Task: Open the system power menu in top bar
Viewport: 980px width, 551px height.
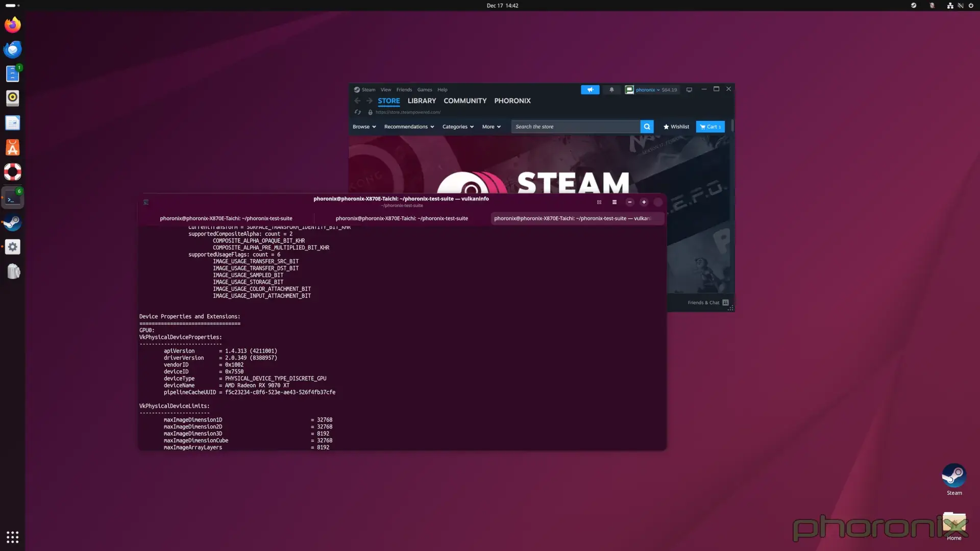Action: [971, 6]
